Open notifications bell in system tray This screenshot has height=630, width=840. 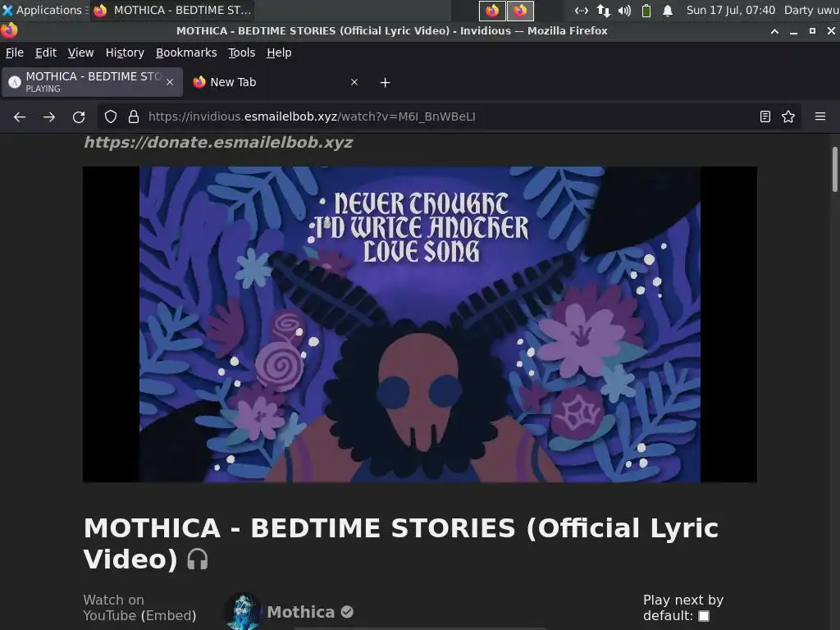pyautogui.click(x=668, y=10)
